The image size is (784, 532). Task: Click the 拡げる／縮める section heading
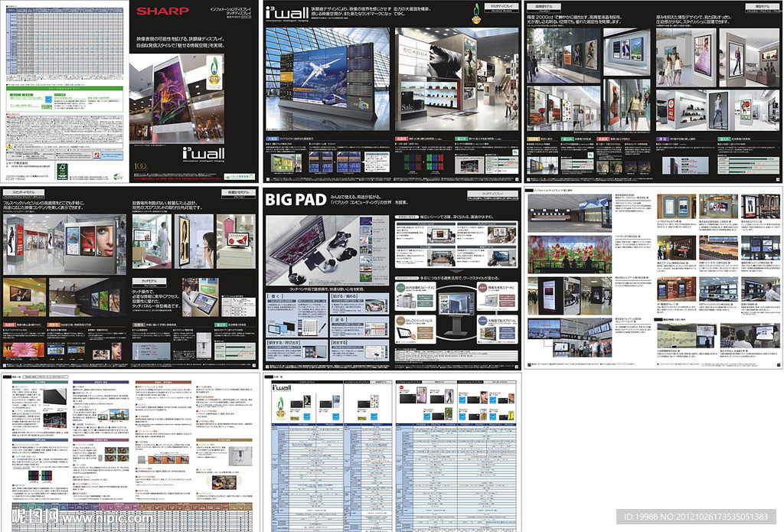(346, 296)
